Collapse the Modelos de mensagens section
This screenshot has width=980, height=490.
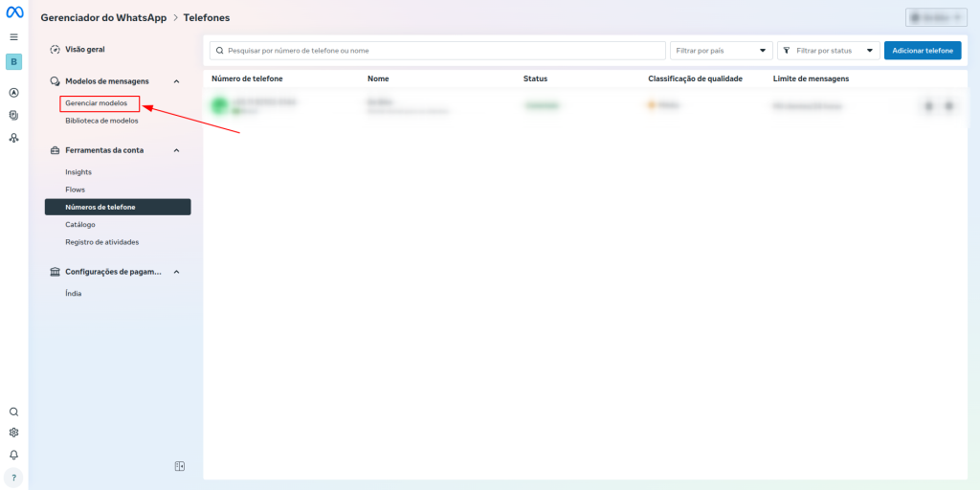176,81
